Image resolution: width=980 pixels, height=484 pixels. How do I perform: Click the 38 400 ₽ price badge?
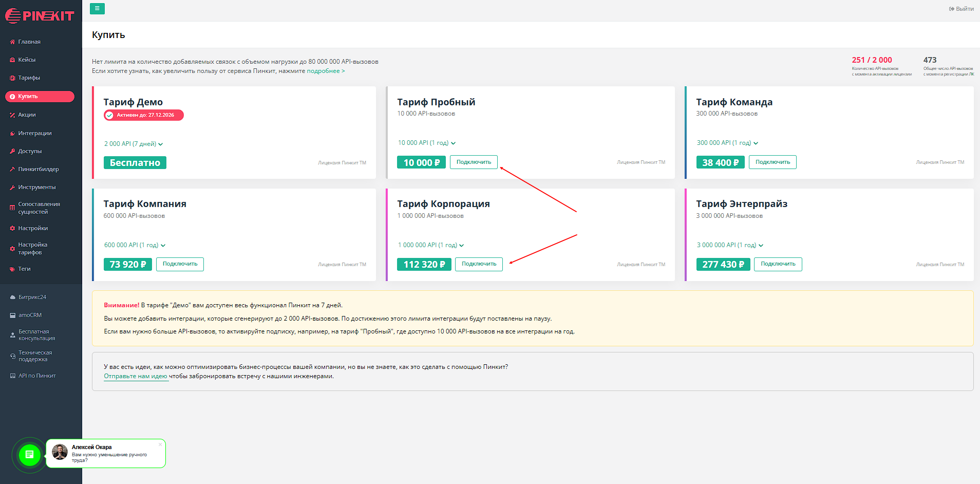coord(721,162)
